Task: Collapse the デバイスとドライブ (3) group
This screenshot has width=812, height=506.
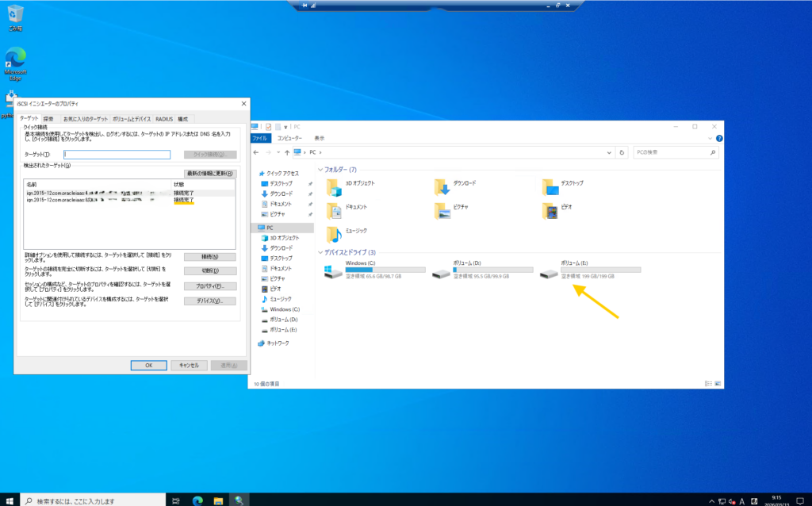Action: click(x=320, y=252)
